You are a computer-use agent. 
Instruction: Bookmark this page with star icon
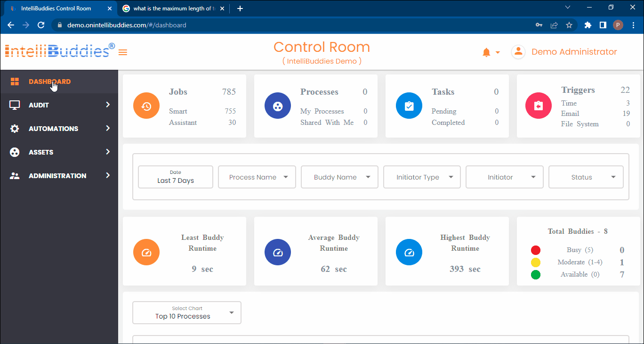[569, 25]
